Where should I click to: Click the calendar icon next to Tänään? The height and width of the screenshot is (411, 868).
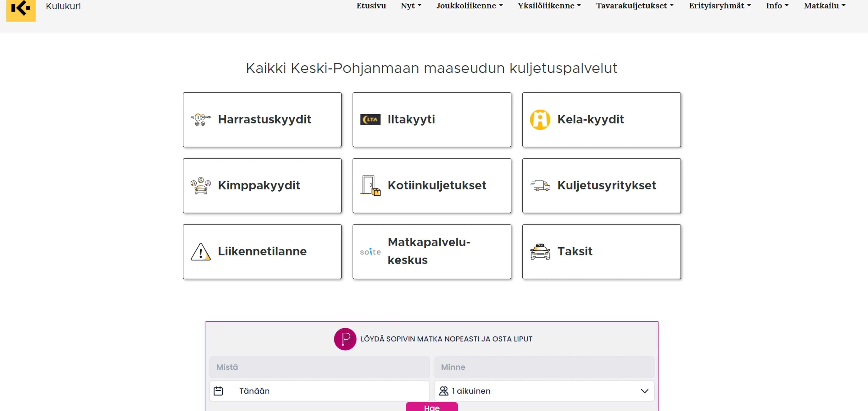pos(218,391)
